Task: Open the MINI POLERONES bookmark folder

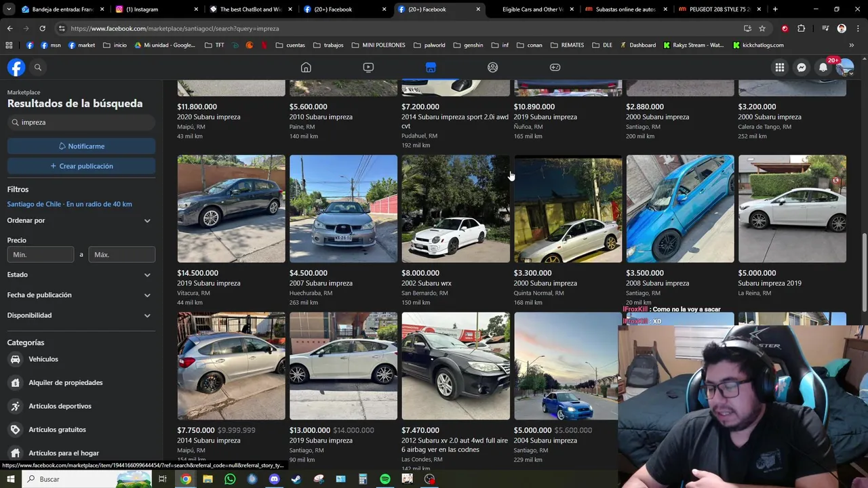Action: tap(378, 45)
